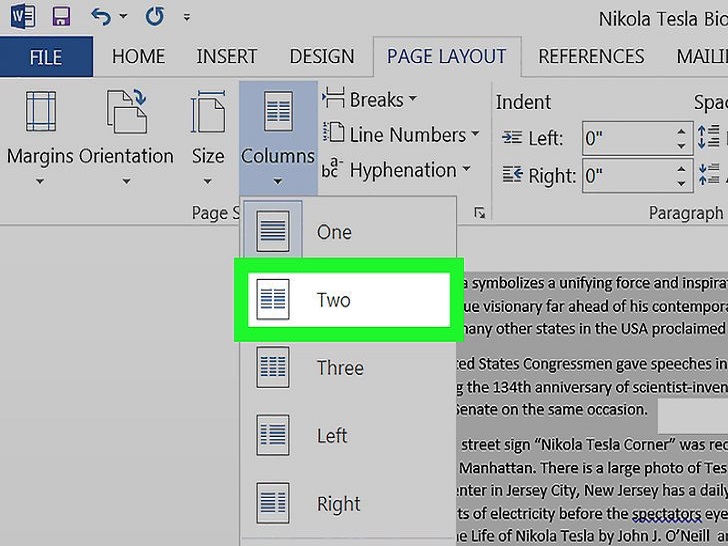The width and height of the screenshot is (728, 546).
Task: Increase the left indent value
Action: tap(681, 131)
